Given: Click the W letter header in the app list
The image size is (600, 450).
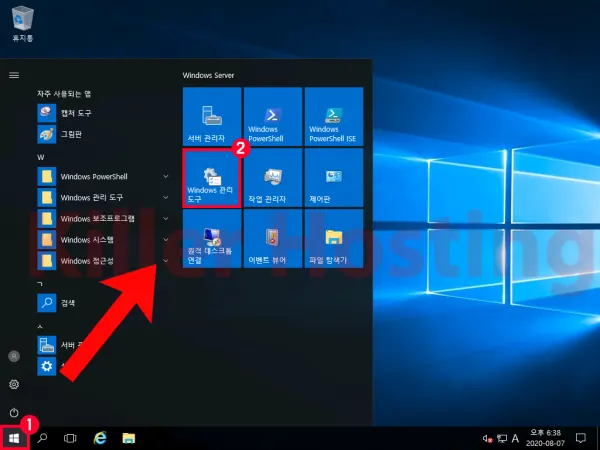Looking at the screenshot, I should tap(41, 157).
